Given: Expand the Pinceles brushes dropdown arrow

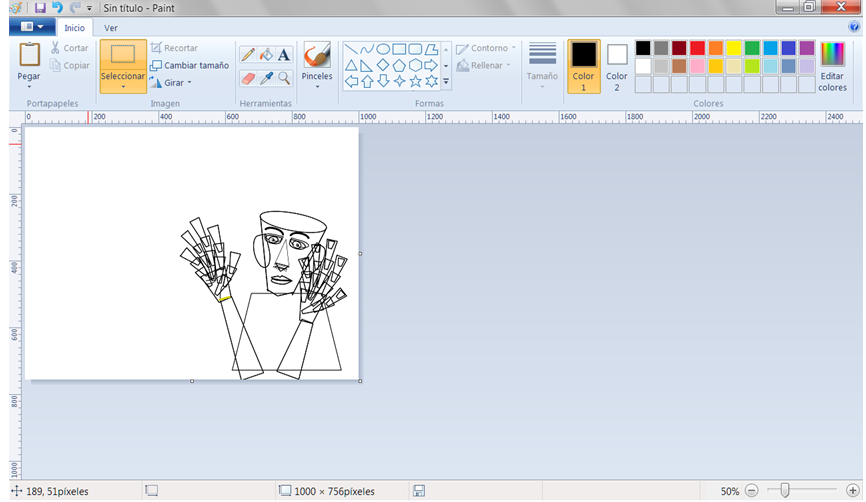Looking at the screenshot, I should pyautogui.click(x=317, y=87).
